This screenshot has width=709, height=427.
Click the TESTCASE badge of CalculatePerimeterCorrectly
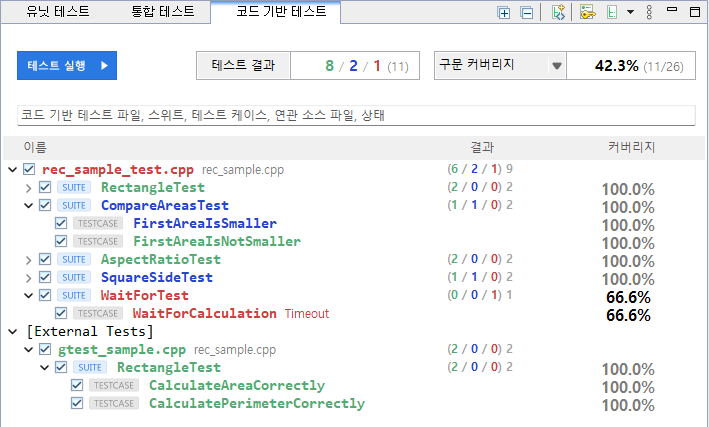(x=114, y=403)
